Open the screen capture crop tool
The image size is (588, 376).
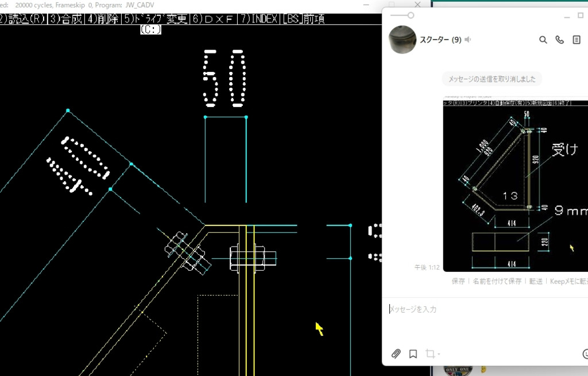(x=430, y=354)
